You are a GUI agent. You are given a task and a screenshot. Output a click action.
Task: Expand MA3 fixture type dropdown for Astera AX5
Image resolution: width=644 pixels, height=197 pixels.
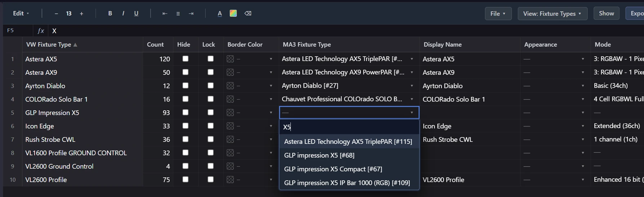click(x=412, y=59)
